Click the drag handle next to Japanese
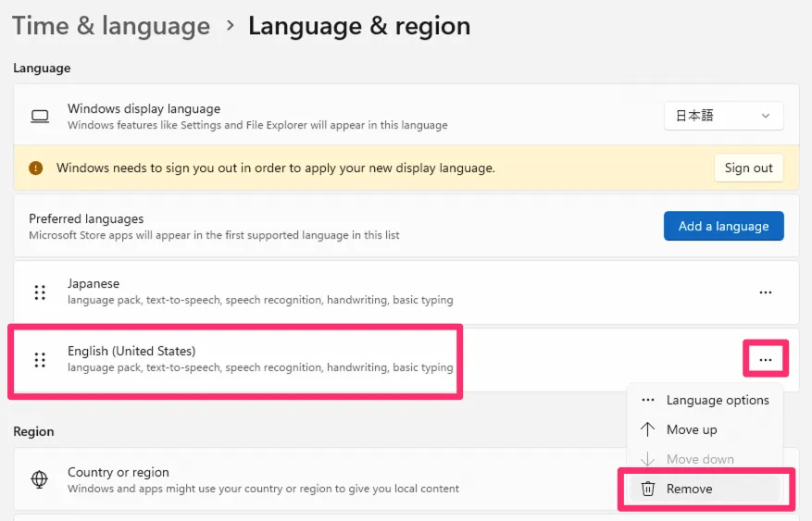This screenshot has height=521, width=812. (40, 292)
